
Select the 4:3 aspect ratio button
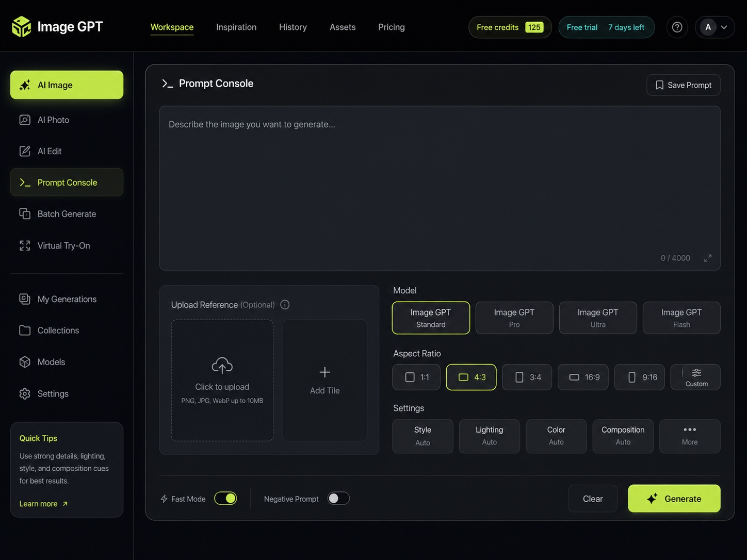click(471, 377)
